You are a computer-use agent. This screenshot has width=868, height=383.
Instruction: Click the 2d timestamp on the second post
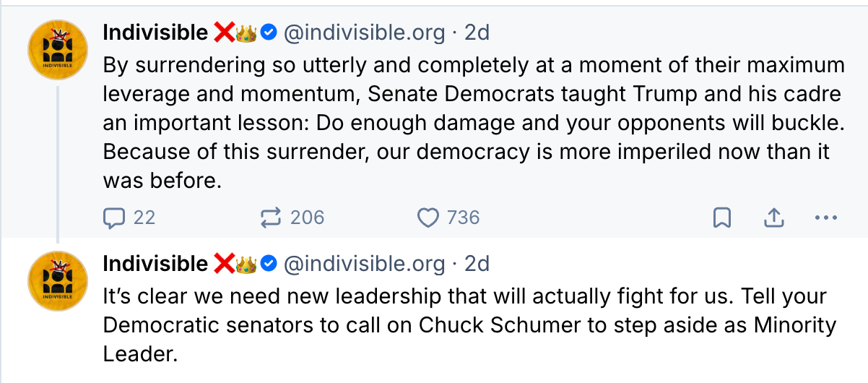click(x=477, y=264)
